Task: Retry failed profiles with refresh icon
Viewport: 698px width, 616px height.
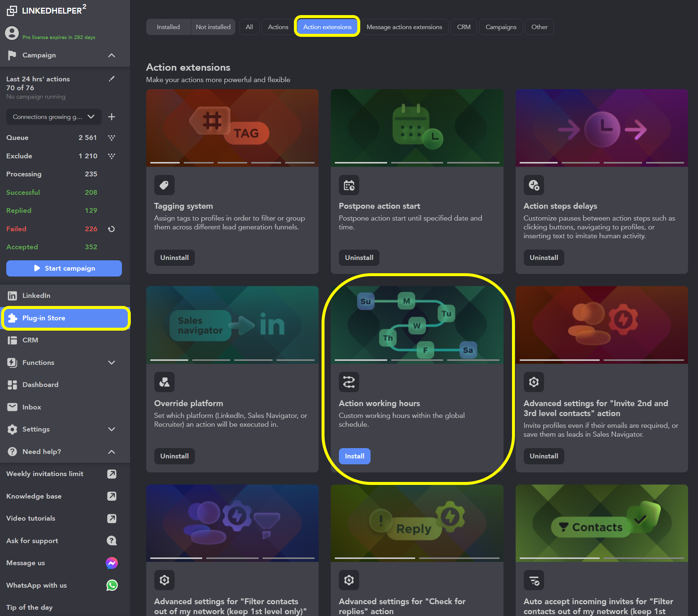Action: [x=112, y=229]
